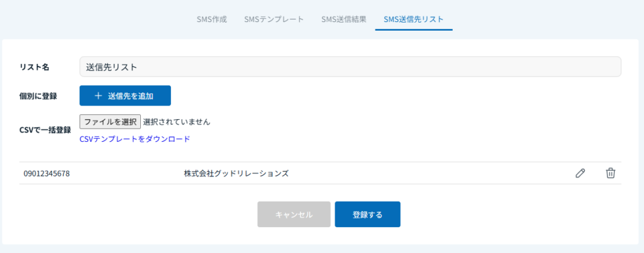Switch to the SMSテンプレート tab
Image resolution: width=644 pixels, height=253 pixels.
click(x=274, y=19)
